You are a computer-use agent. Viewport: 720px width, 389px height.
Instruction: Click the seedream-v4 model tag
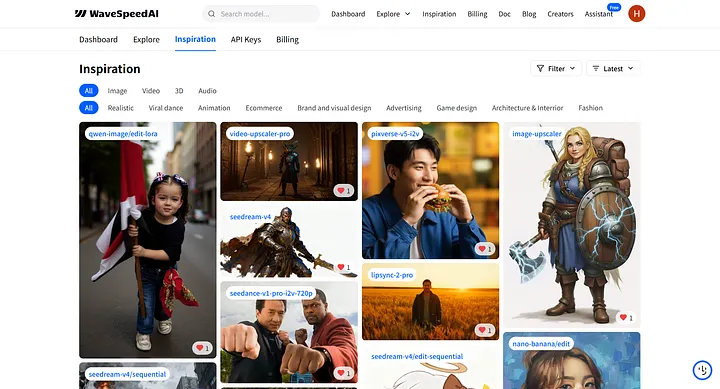coord(250,216)
